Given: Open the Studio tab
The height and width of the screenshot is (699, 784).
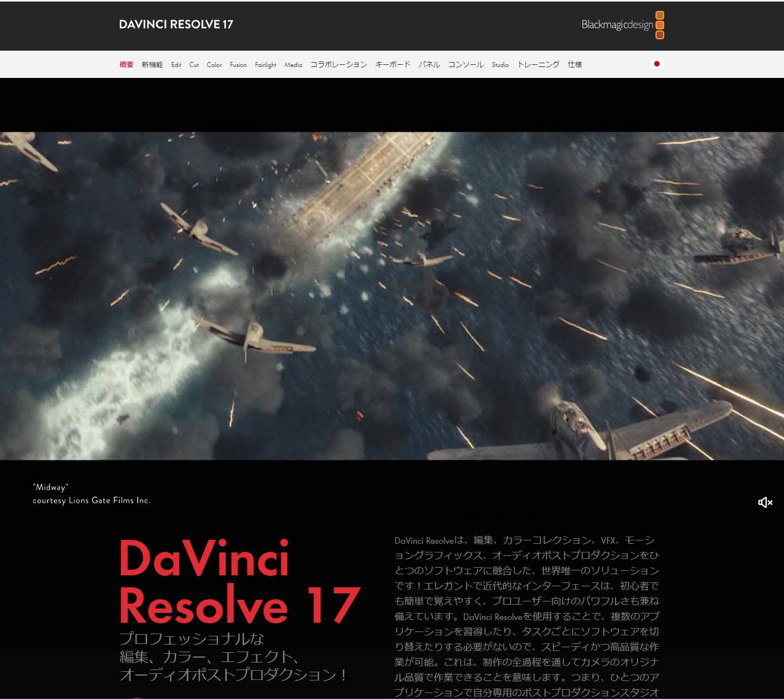Looking at the screenshot, I should [x=500, y=64].
